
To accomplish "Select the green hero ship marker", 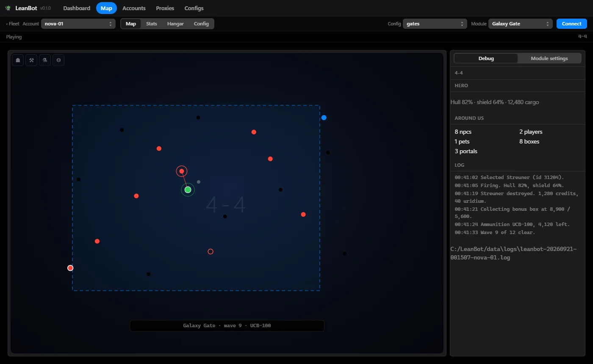I will (x=188, y=190).
